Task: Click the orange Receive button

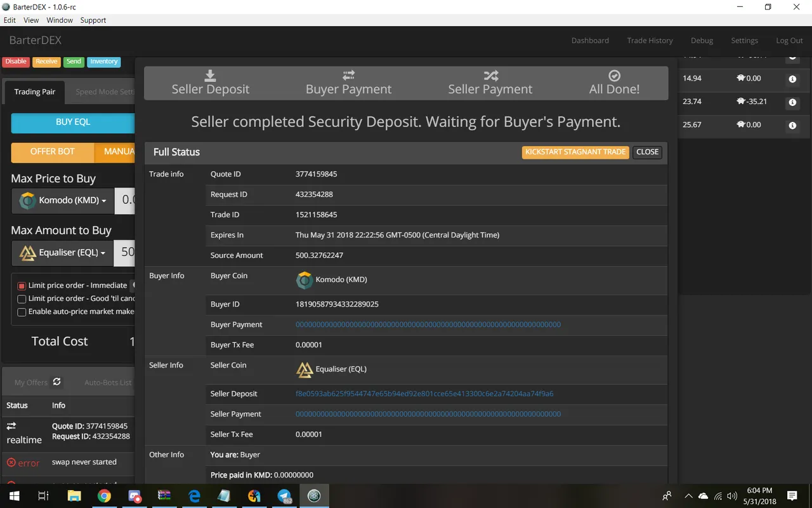Action: (46, 62)
